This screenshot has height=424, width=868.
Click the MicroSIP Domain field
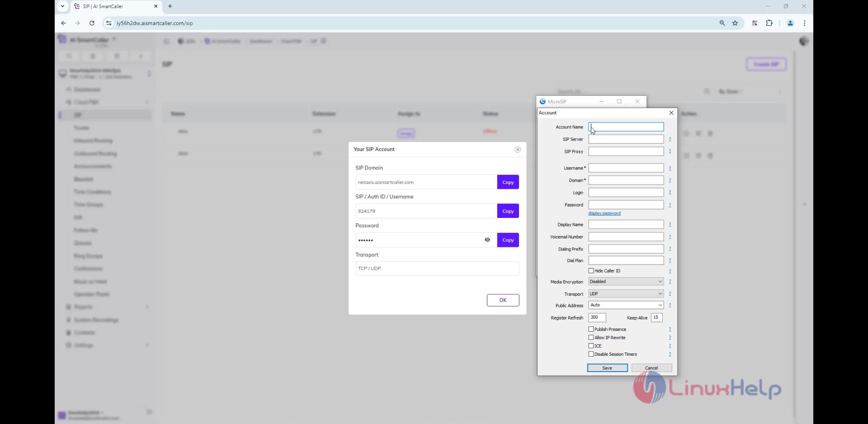pyautogui.click(x=626, y=180)
